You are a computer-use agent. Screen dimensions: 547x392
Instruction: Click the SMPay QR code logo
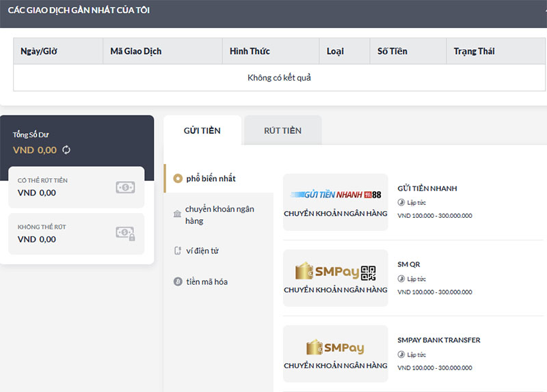pos(335,272)
